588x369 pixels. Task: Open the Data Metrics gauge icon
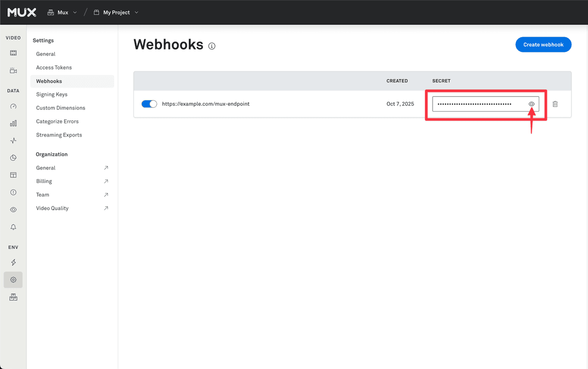tap(13, 106)
